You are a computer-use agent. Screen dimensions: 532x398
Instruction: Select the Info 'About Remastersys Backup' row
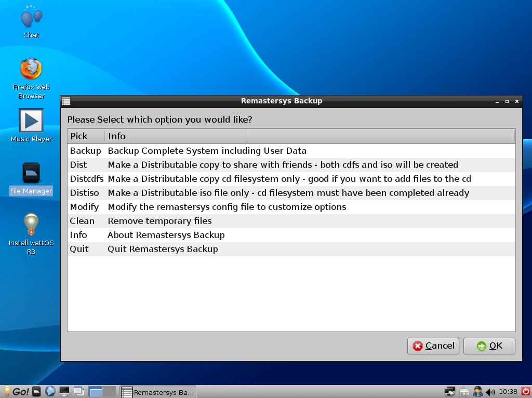291,235
